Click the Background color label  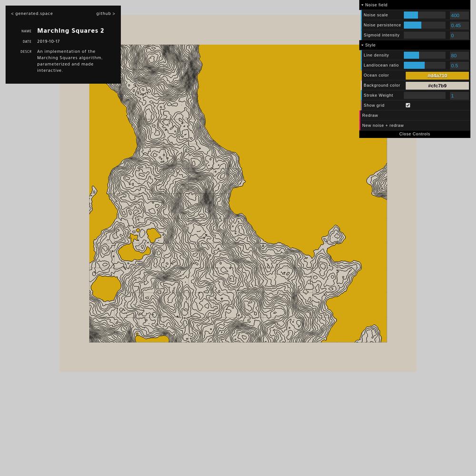tap(382, 85)
